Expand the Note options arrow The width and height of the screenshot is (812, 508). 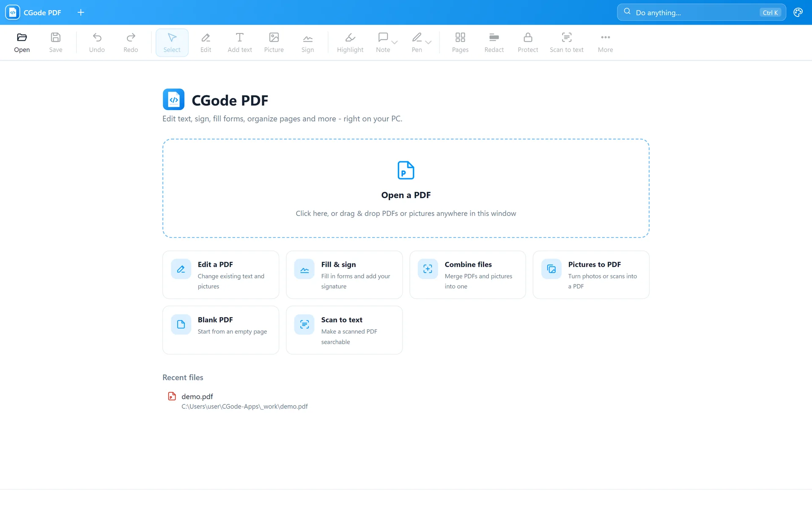click(x=395, y=42)
